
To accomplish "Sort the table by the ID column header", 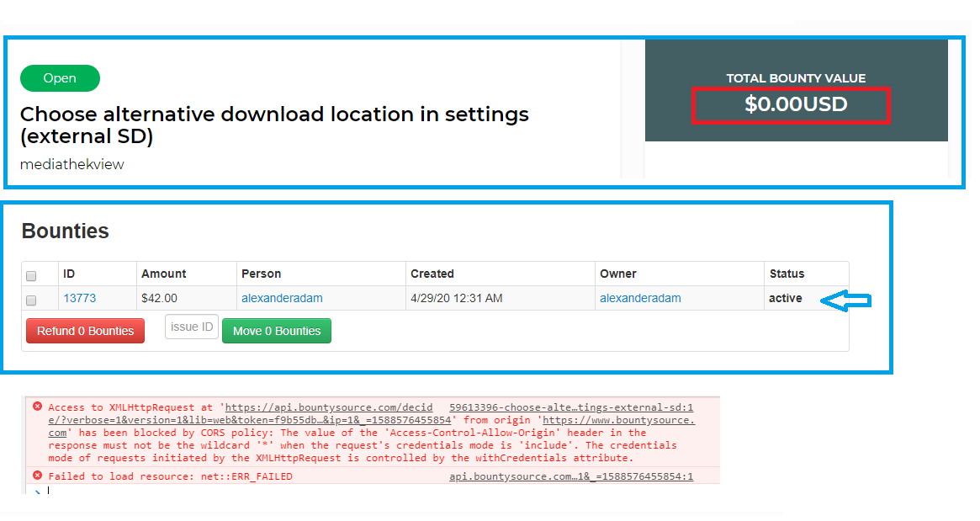I will point(69,274).
